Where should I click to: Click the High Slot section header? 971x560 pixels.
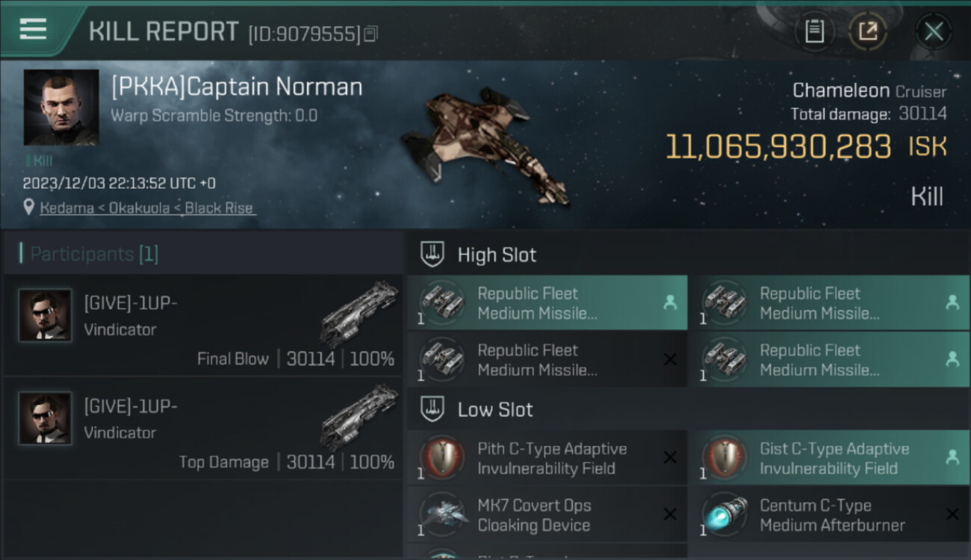(x=497, y=255)
